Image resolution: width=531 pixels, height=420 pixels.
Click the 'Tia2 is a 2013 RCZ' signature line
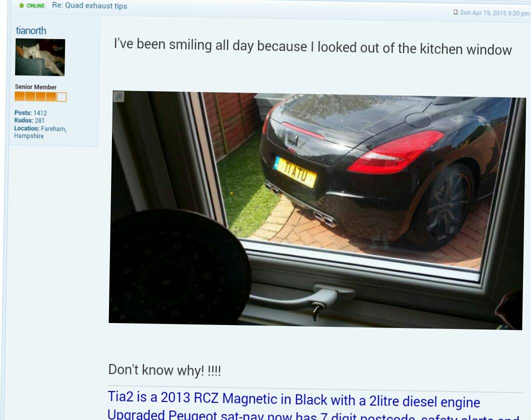[293, 399]
